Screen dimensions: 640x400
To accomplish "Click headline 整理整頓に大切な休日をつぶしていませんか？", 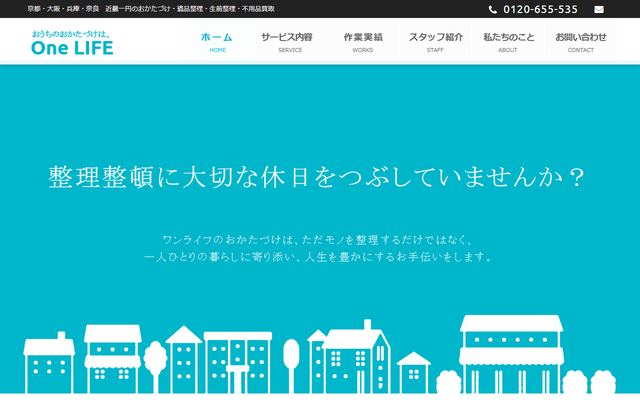I will pos(317,177).
